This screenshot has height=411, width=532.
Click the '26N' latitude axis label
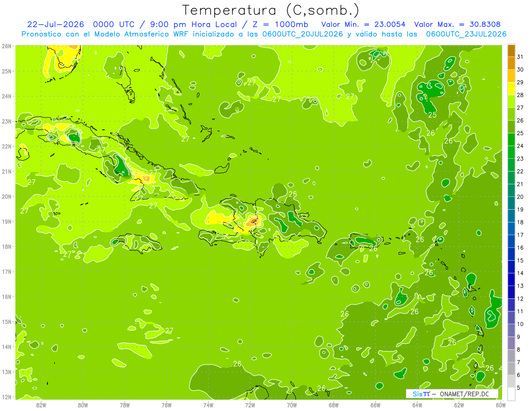(6, 46)
